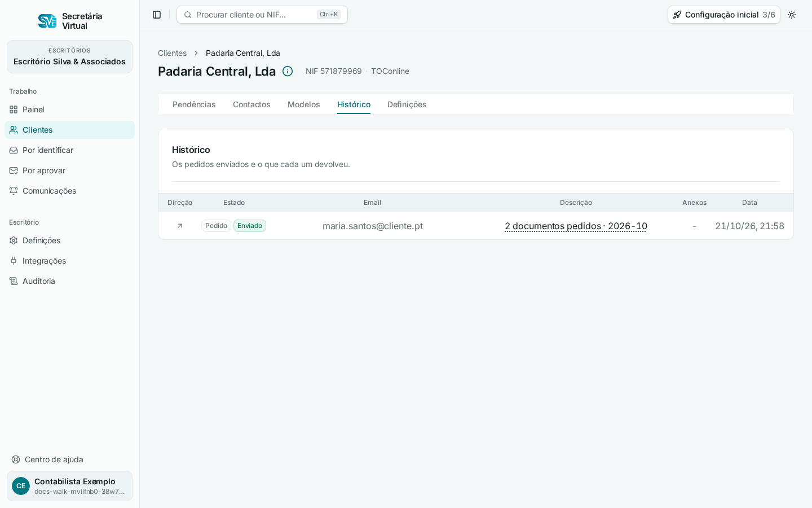Click the Data column header
Viewport: 812px width, 508px height.
click(749, 203)
